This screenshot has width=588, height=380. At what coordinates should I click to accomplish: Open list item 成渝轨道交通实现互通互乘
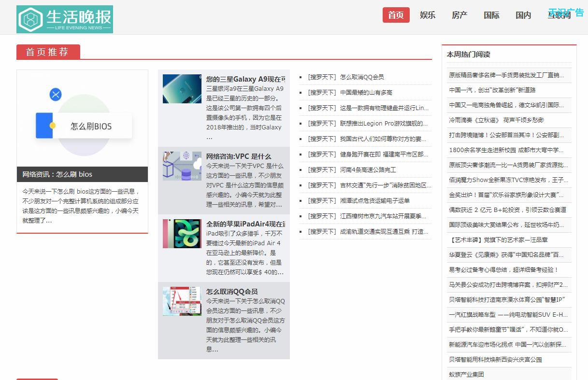(x=384, y=231)
